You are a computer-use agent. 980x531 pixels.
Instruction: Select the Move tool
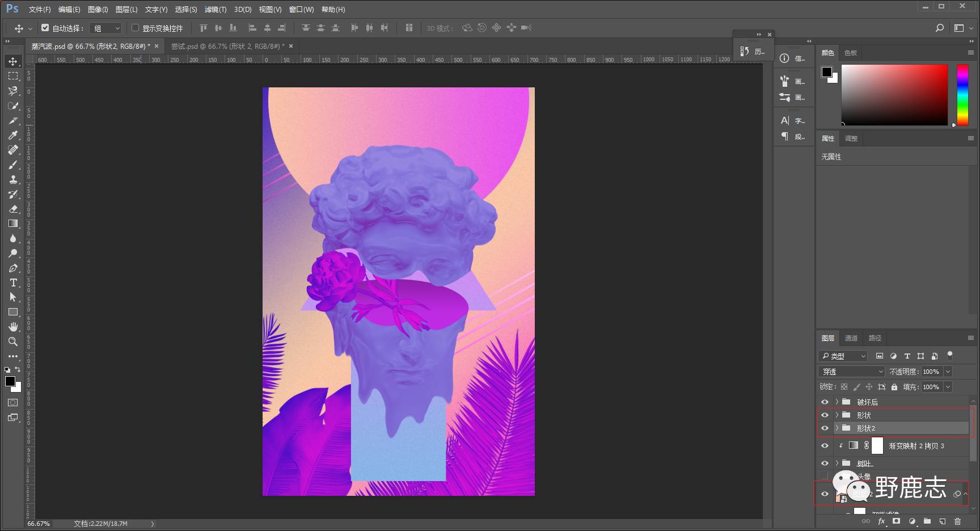pyautogui.click(x=13, y=61)
